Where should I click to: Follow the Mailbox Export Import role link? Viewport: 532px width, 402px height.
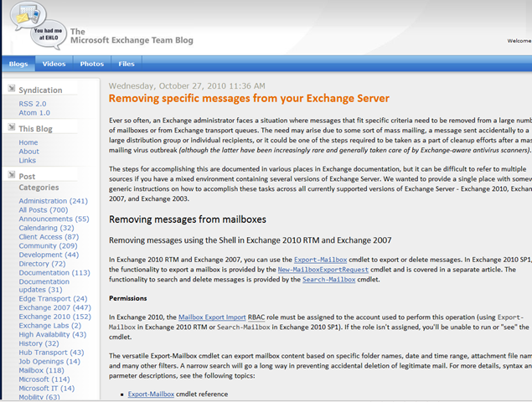(212, 317)
